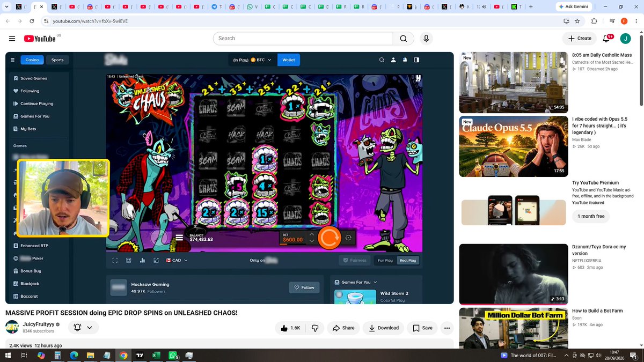Image resolution: width=644 pixels, height=362 pixels.
Task: Select Saved Games in casino sidebar
Action: coord(33,78)
